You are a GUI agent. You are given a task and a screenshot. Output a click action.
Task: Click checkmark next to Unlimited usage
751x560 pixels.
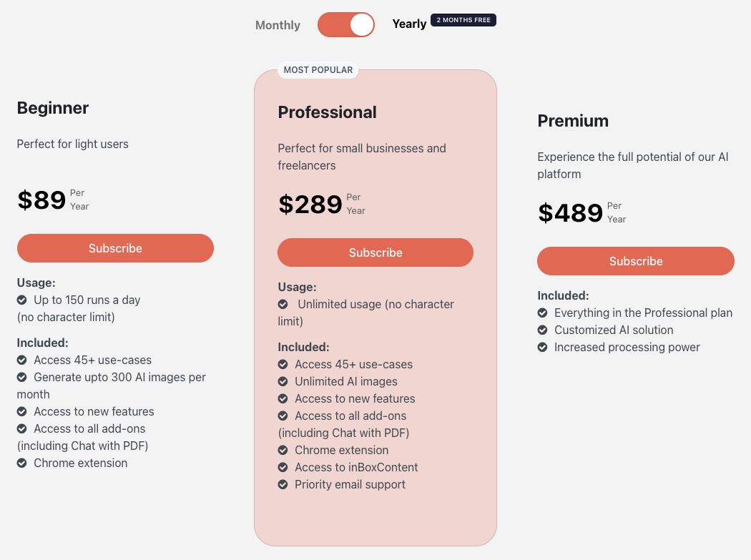tap(283, 305)
